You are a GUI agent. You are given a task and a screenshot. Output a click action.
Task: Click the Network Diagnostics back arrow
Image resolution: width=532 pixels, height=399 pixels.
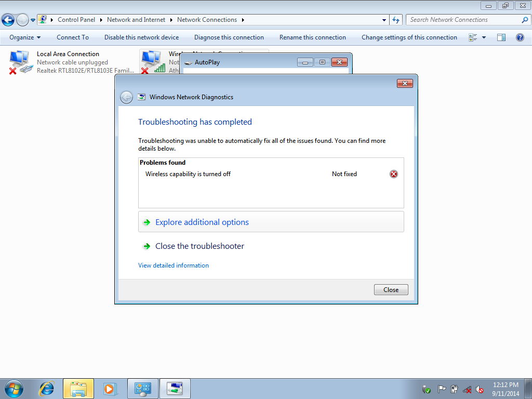coord(126,97)
